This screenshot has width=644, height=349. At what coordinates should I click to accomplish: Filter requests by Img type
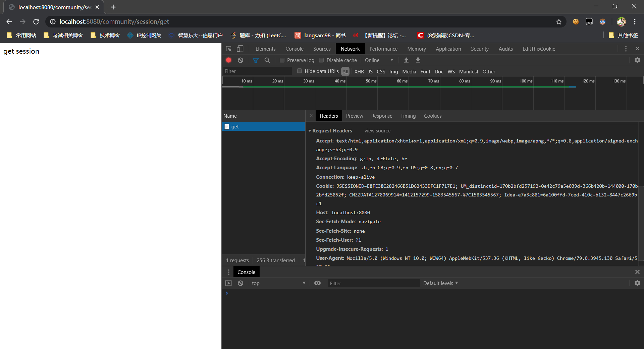point(393,71)
